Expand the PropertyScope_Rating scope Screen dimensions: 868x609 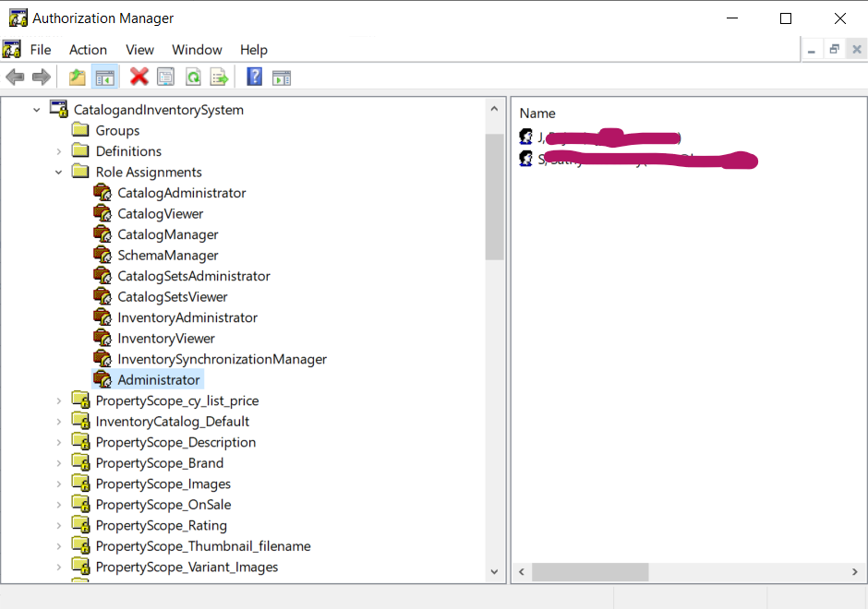pyautogui.click(x=59, y=525)
